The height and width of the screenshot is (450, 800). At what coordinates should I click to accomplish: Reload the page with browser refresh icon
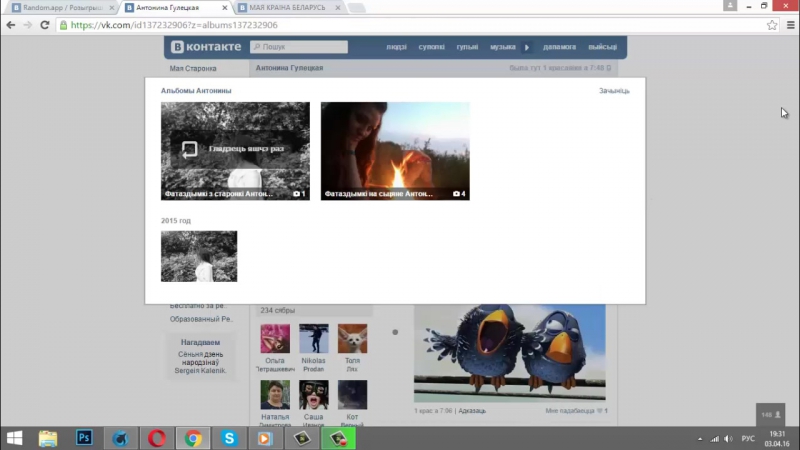click(45, 25)
